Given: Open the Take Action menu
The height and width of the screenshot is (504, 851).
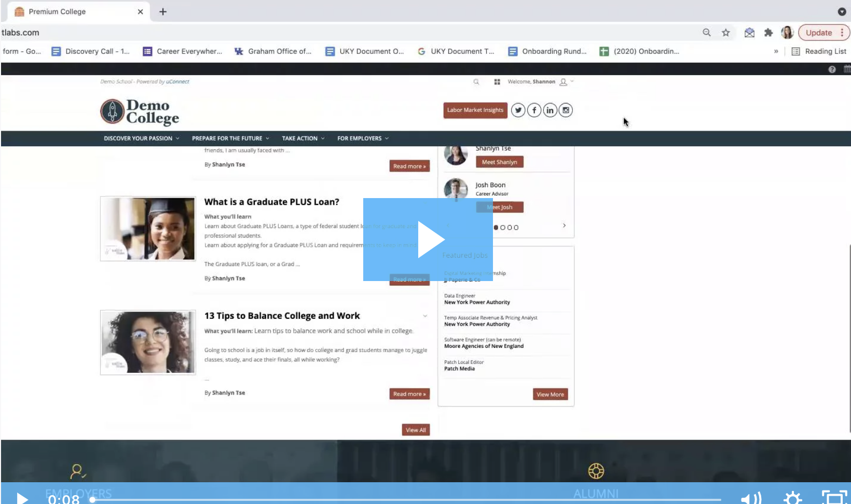Looking at the screenshot, I should [x=303, y=138].
